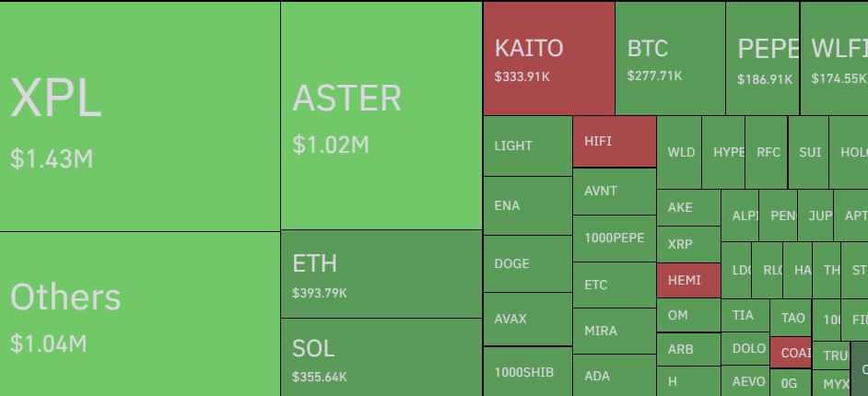Click the XPL tile showing $1.43M
The width and height of the screenshot is (868, 396).
point(140,116)
